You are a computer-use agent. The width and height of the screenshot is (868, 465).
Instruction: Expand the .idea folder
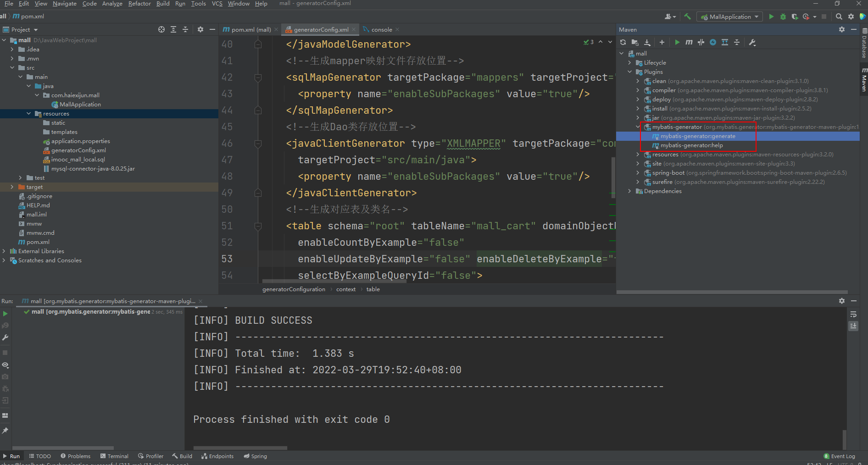tap(12, 50)
